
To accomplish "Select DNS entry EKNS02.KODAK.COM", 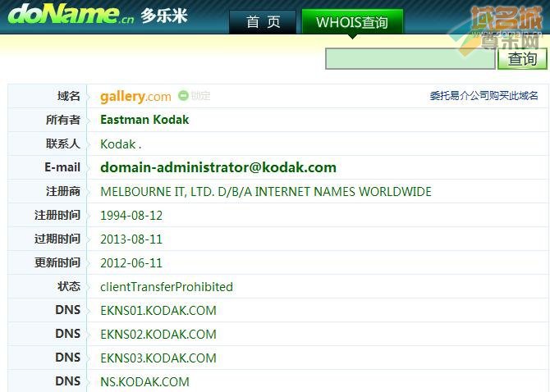I will tap(158, 335).
